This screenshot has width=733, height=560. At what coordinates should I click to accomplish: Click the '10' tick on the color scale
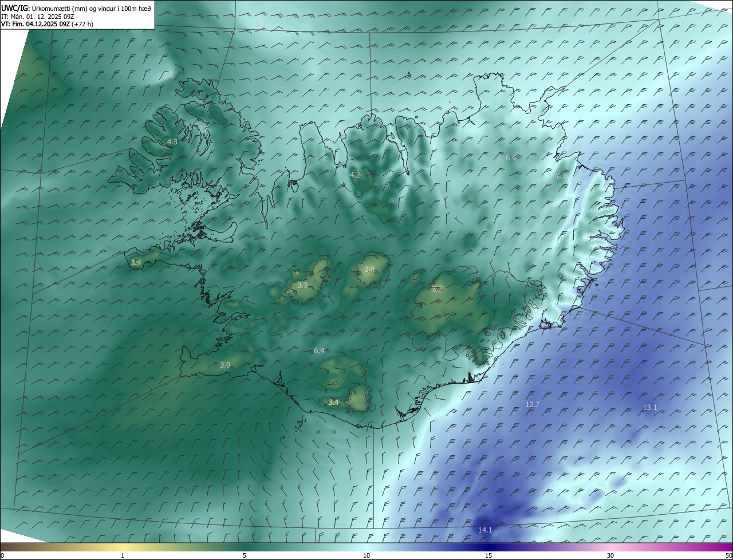pos(366,555)
